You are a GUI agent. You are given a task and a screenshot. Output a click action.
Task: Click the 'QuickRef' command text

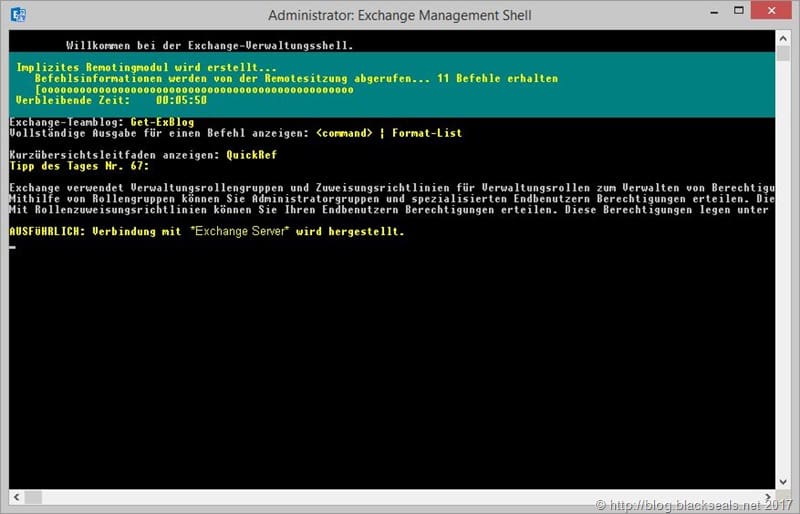point(252,155)
